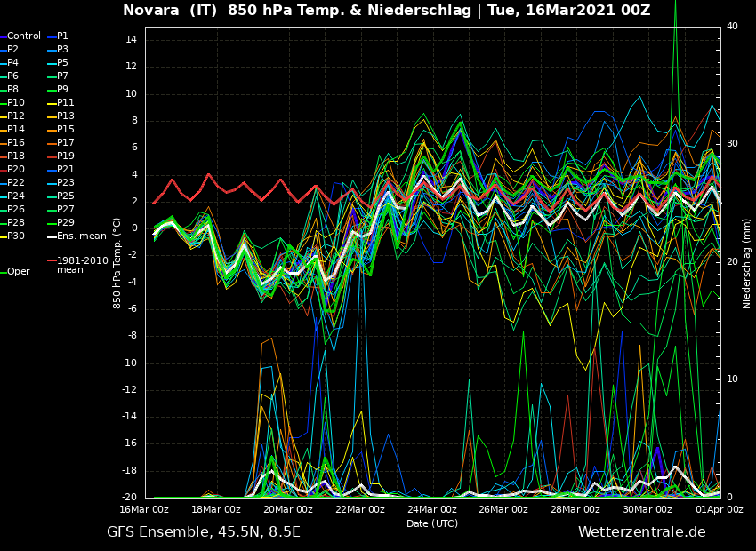Screen dimensions: 756x551
Task: Pick the P22 legend entry
Action: pyautogui.click(x=12, y=182)
